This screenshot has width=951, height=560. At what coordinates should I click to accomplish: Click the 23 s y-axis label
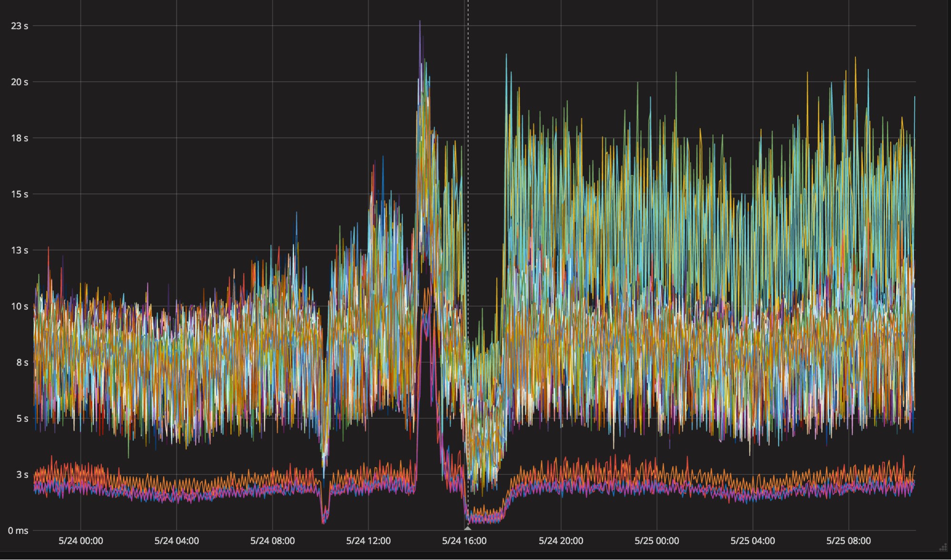[x=20, y=26]
